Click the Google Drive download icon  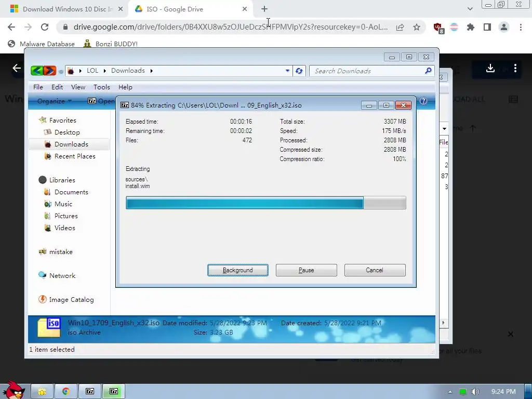pyautogui.click(x=490, y=68)
